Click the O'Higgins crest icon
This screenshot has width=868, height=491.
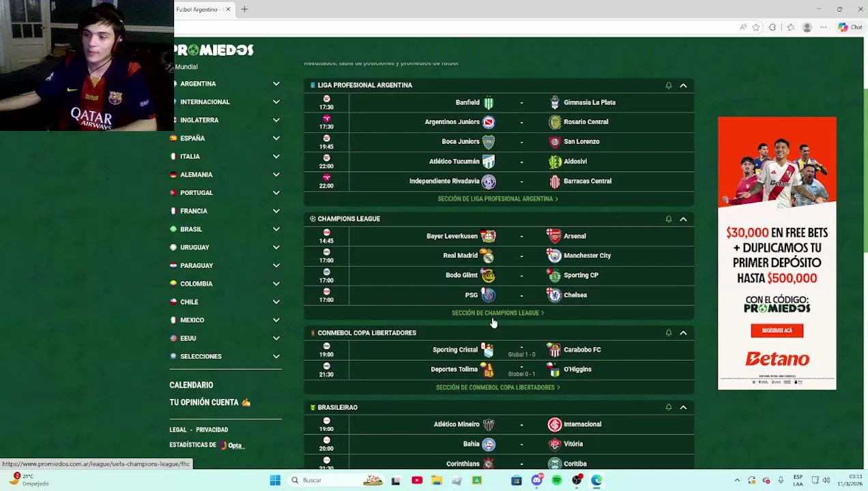click(x=555, y=370)
